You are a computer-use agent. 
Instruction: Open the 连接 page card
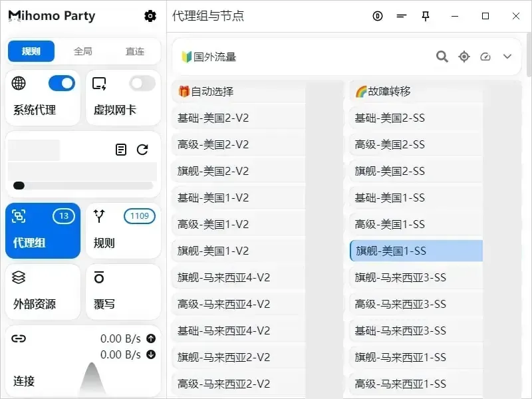(83, 361)
